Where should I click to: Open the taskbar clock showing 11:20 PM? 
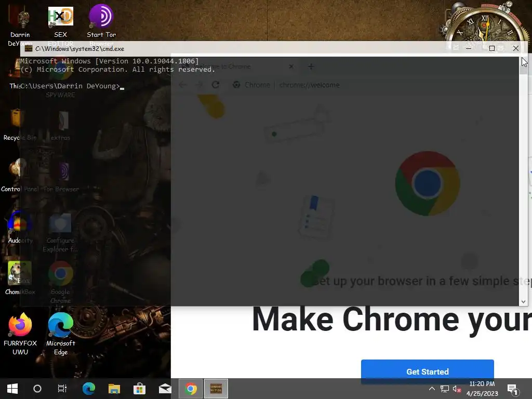(482, 389)
